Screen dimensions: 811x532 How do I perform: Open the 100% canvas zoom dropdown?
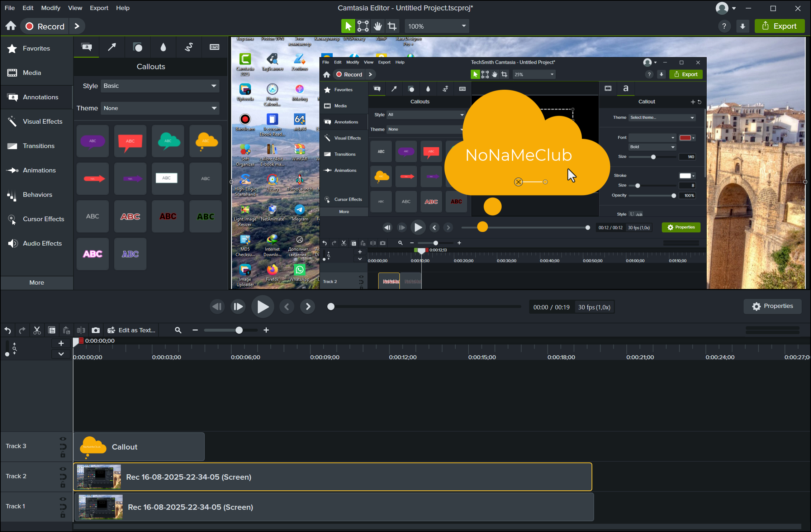click(x=437, y=26)
